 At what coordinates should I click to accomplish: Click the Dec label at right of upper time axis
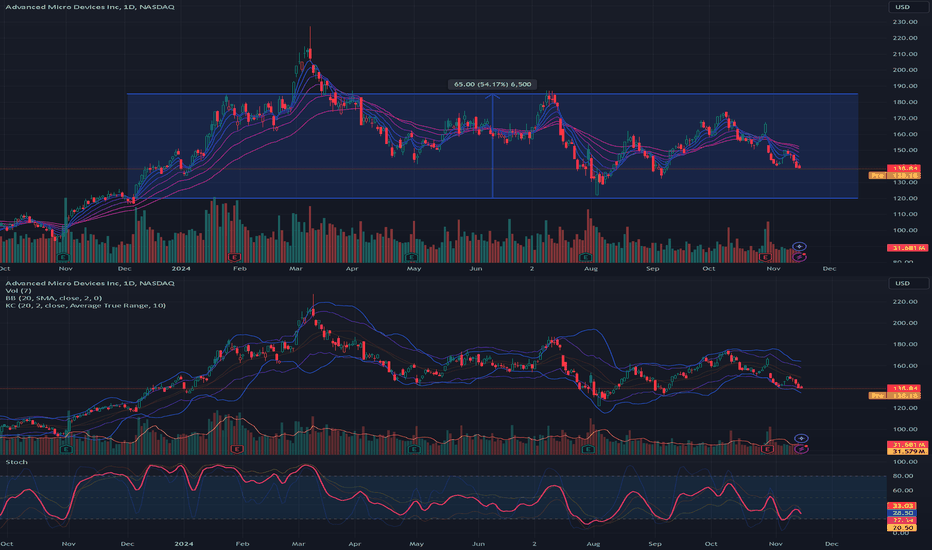point(829,269)
